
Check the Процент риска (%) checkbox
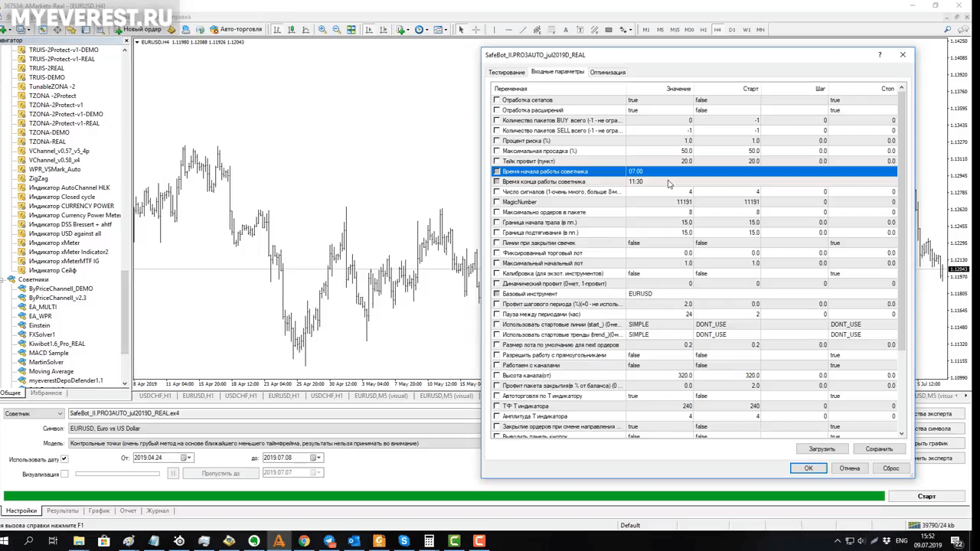(x=497, y=141)
